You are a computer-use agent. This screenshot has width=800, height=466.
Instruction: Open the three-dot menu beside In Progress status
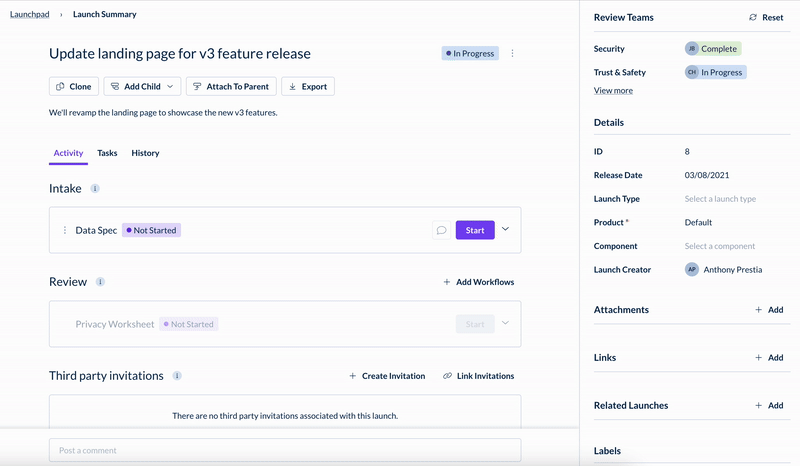pyautogui.click(x=513, y=54)
